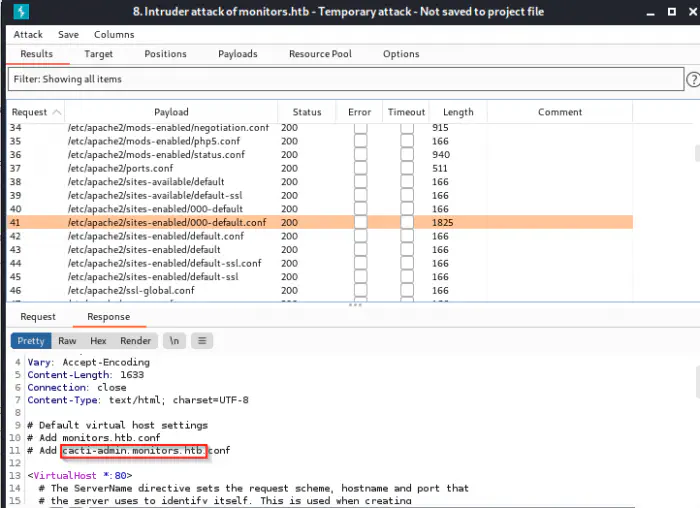Open the Save menu
Viewport: 700px width, 508px height.
(x=68, y=34)
